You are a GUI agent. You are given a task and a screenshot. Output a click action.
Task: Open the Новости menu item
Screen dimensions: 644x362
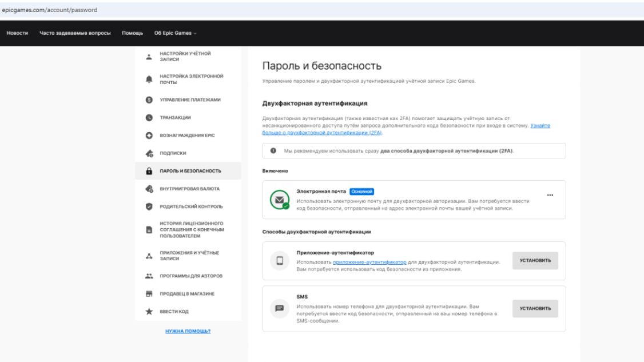point(17,33)
